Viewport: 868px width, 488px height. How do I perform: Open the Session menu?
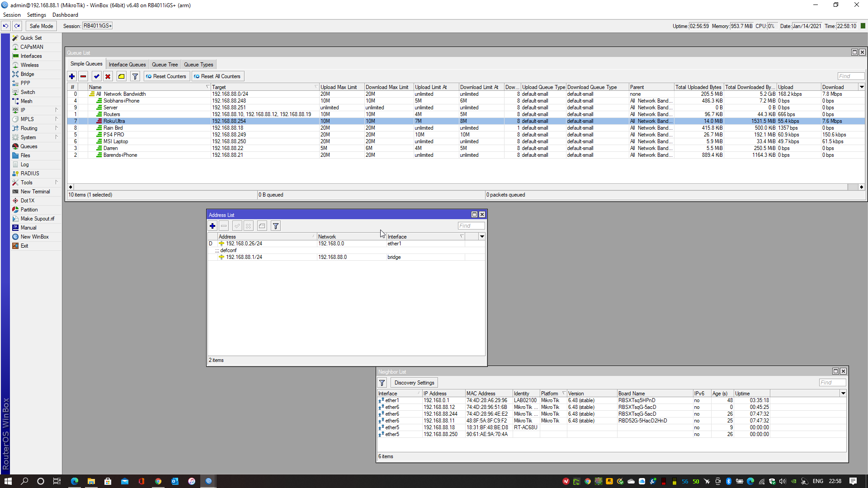(12, 14)
